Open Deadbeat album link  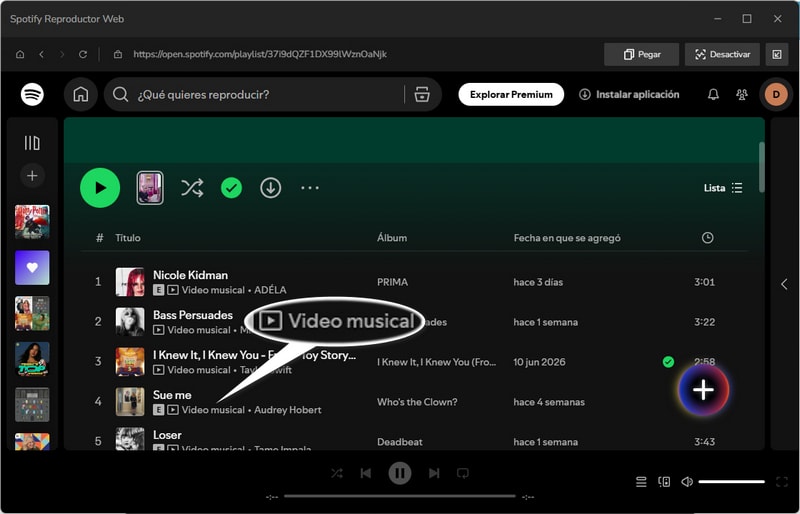(x=399, y=442)
